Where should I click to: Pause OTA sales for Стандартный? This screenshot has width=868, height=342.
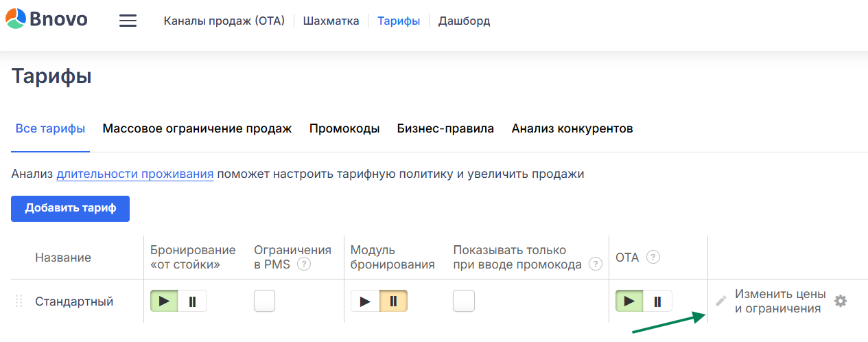(658, 301)
